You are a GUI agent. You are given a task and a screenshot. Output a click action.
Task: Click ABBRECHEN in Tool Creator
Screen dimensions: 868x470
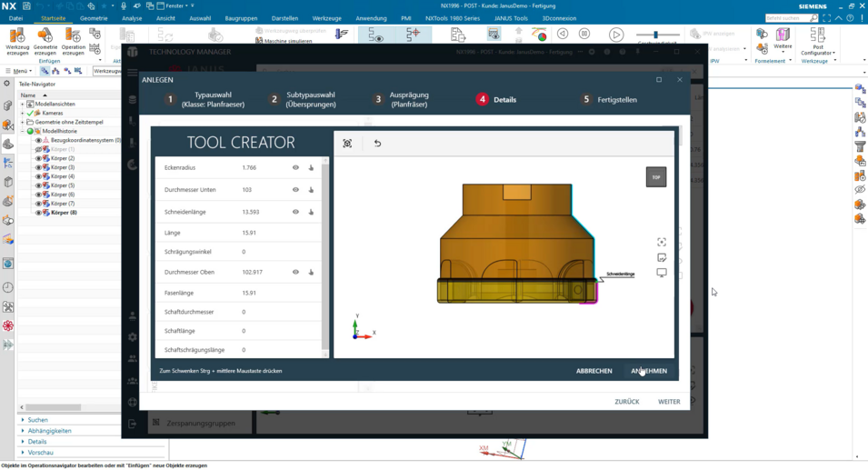594,371
